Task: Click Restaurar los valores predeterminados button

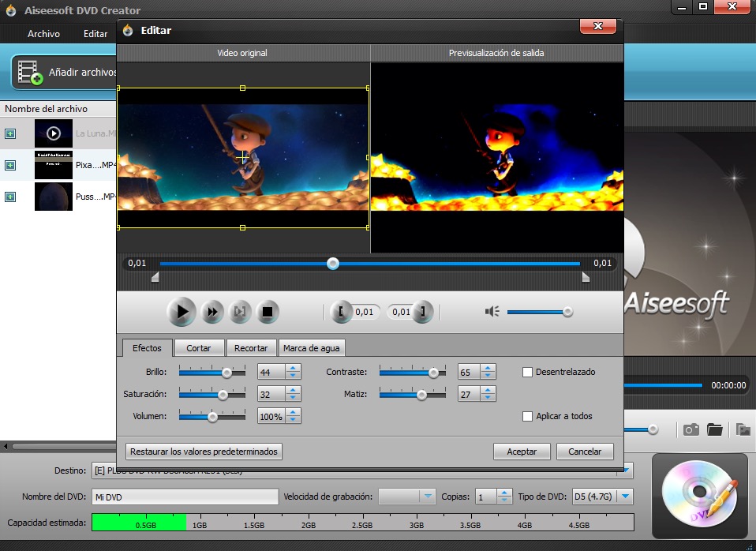Action: pyautogui.click(x=204, y=452)
